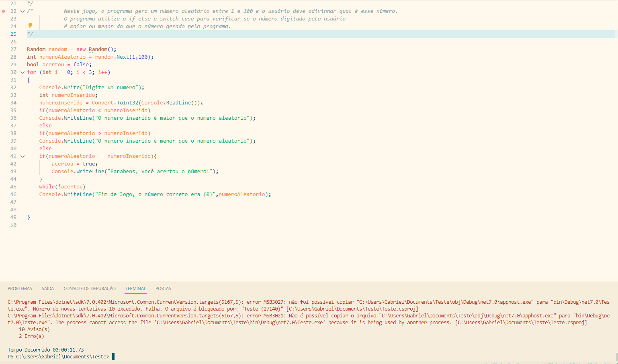Click the "if(numeroAleatorio == numeroInserido){" line
Image resolution: width=618 pixels, height=364 pixels.
coord(98,156)
